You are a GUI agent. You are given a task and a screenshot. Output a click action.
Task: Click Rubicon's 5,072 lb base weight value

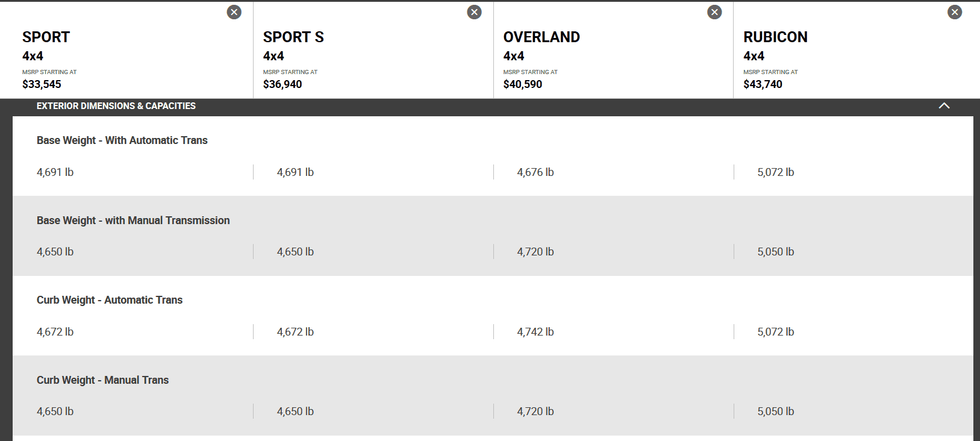[776, 172]
